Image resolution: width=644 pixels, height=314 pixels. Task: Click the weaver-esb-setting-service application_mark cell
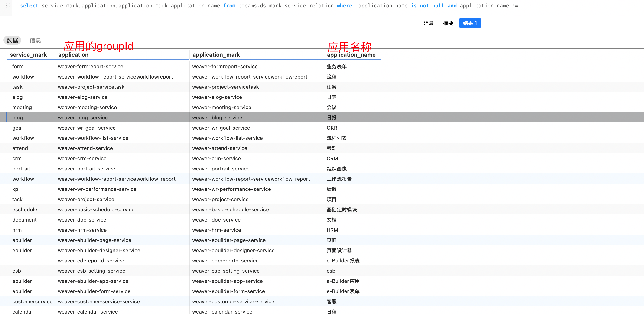226,271
